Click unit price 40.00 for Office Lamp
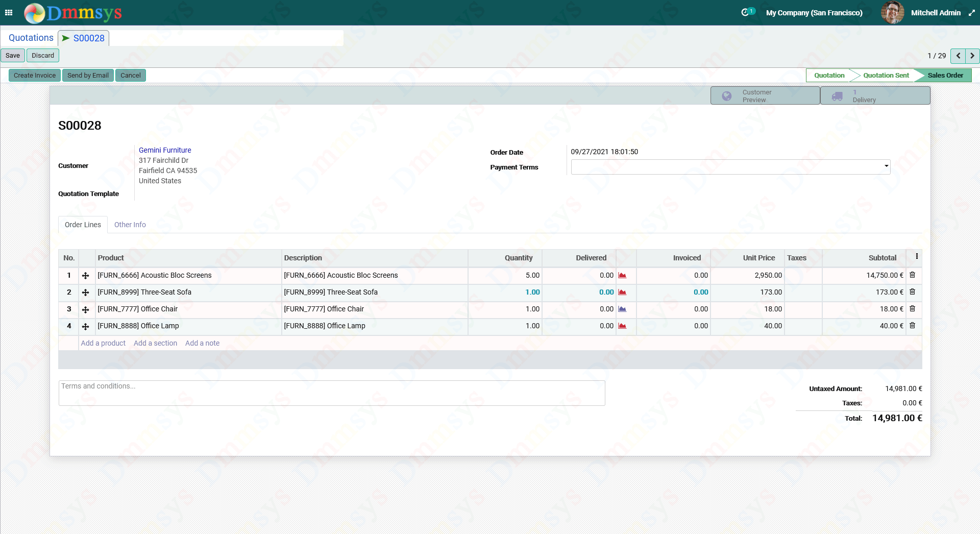Image resolution: width=980 pixels, height=534 pixels. 747,326
